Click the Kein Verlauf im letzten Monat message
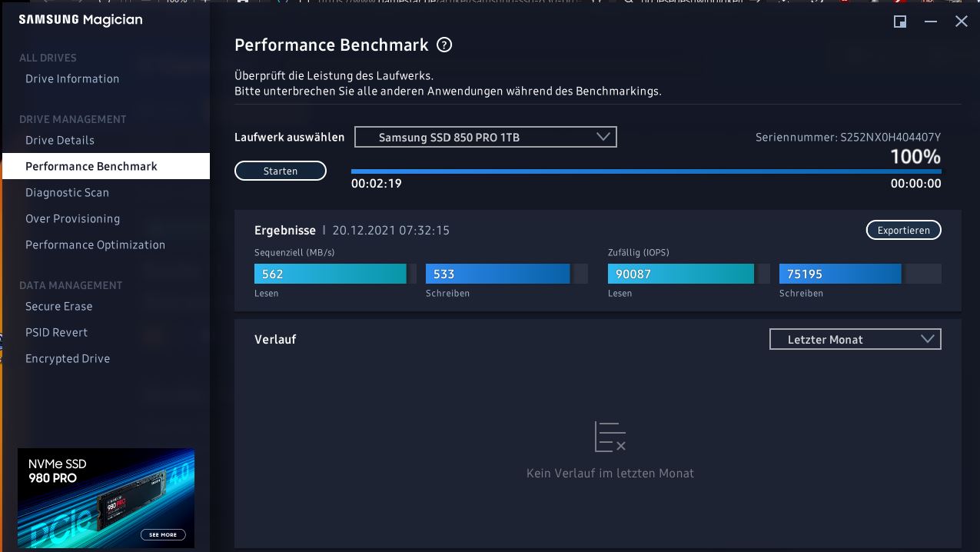 coord(610,474)
